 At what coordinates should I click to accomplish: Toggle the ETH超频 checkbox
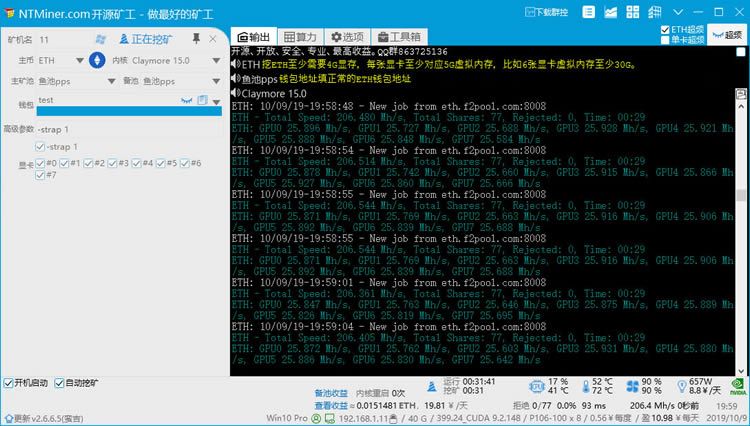pyautogui.click(x=665, y=30)
